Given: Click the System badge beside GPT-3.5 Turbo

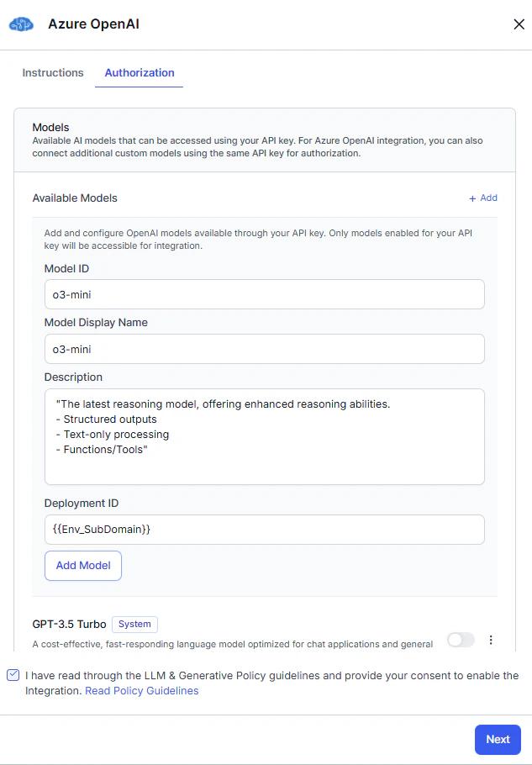Looking at the screenshot, I should 134,624.
